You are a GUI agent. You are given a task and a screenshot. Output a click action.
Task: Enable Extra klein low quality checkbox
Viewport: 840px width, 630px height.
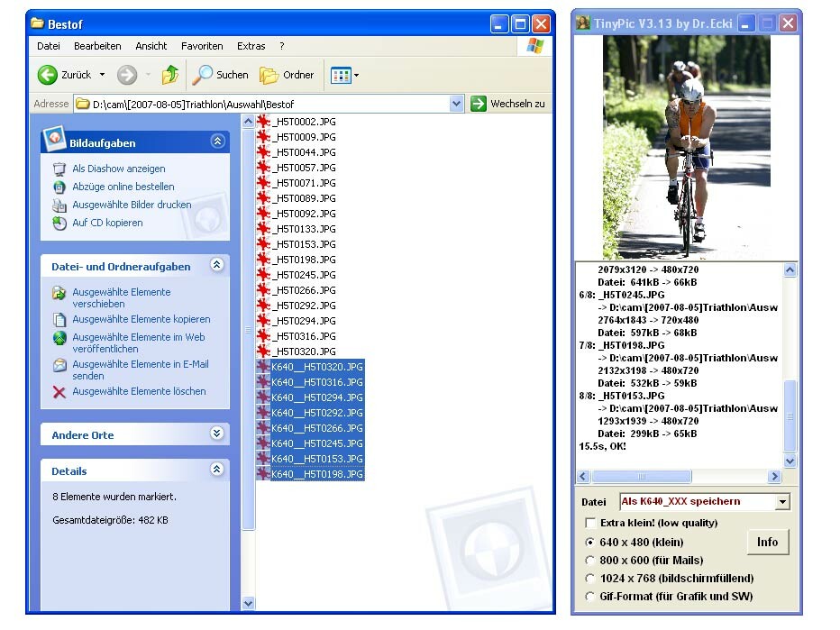pos(590,523)
